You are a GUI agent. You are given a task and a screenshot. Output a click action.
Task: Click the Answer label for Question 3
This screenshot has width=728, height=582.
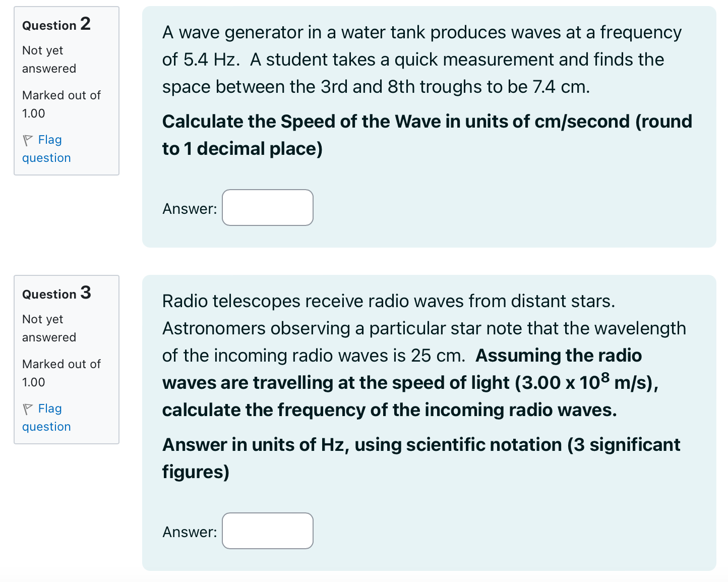click(x=189, y=531)
